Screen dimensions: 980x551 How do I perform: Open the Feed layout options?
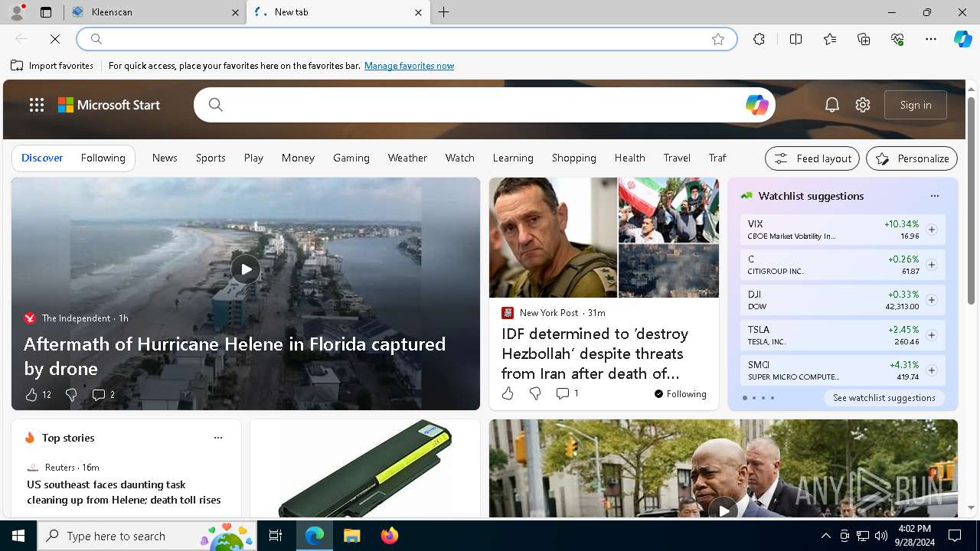[812, 158]
